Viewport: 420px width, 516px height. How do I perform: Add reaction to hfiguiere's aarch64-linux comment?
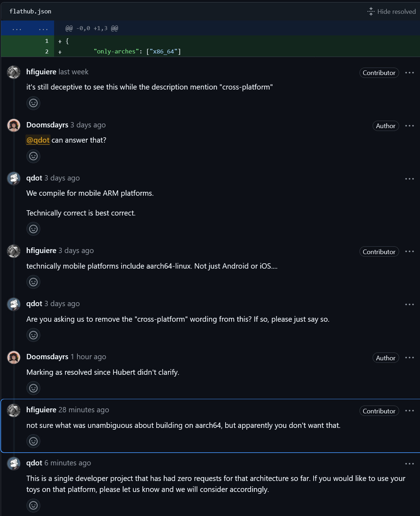[33, 282]
